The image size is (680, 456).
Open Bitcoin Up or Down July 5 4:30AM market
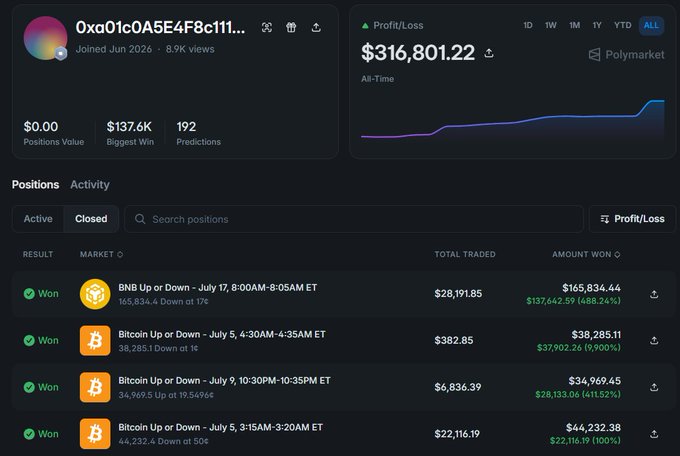222,335
